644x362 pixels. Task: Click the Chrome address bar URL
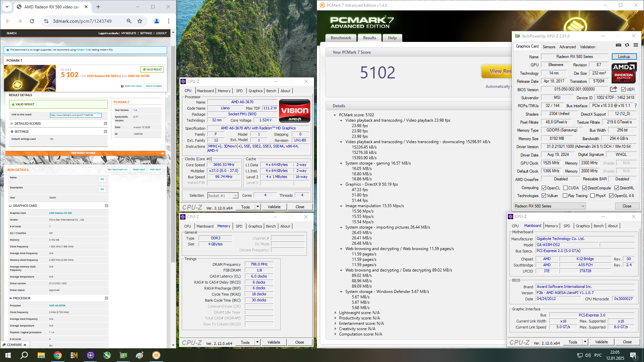[82, 21]
